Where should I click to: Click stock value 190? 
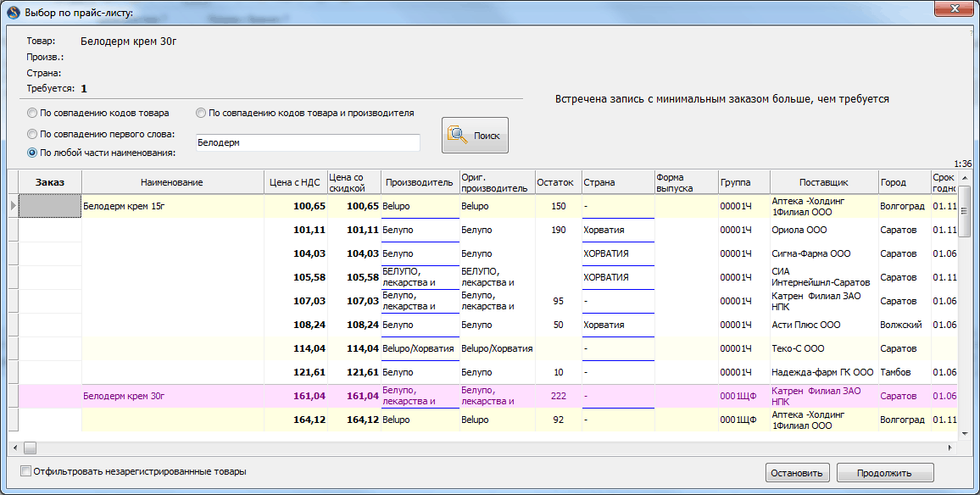coord(558,230)
